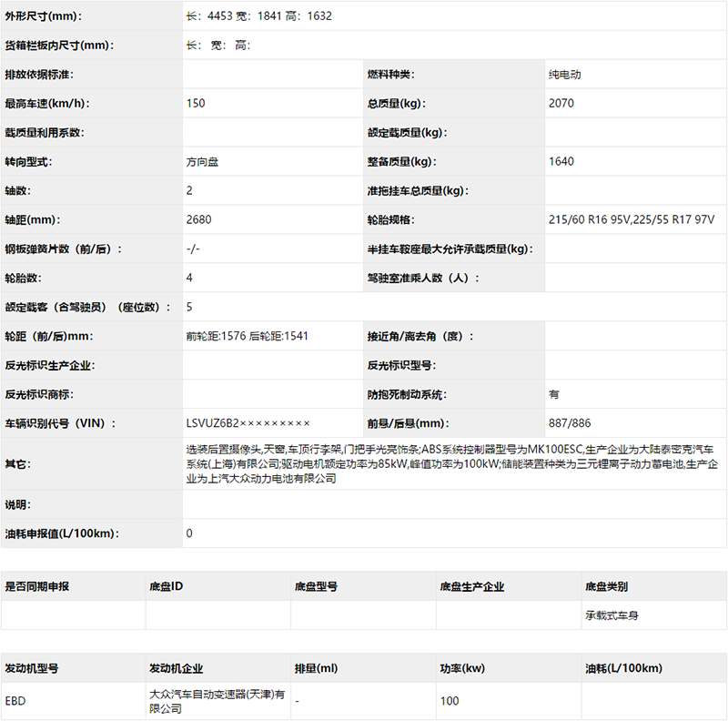Select the 方向盘 steering type value
Screen dimensions: 728x721
click(x=202, y=162)
